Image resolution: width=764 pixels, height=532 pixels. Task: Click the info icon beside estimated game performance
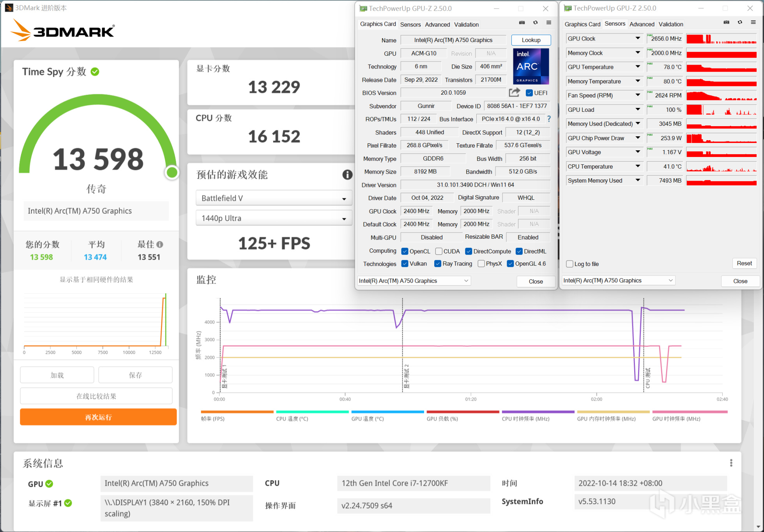pyautogui.click(x=347, y=174)
